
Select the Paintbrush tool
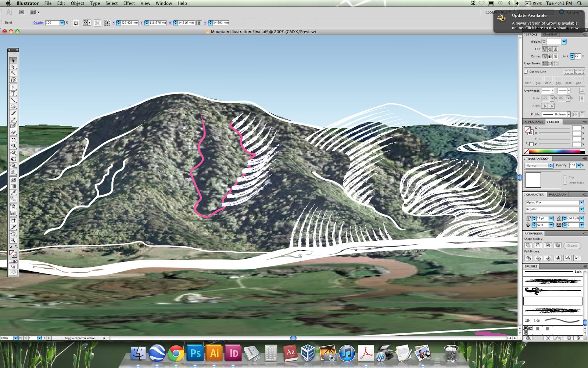tap(13, 113)
